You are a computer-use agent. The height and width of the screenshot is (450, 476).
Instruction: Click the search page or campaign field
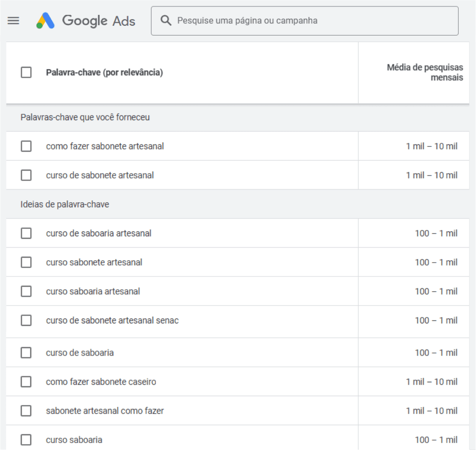point(312,21)
